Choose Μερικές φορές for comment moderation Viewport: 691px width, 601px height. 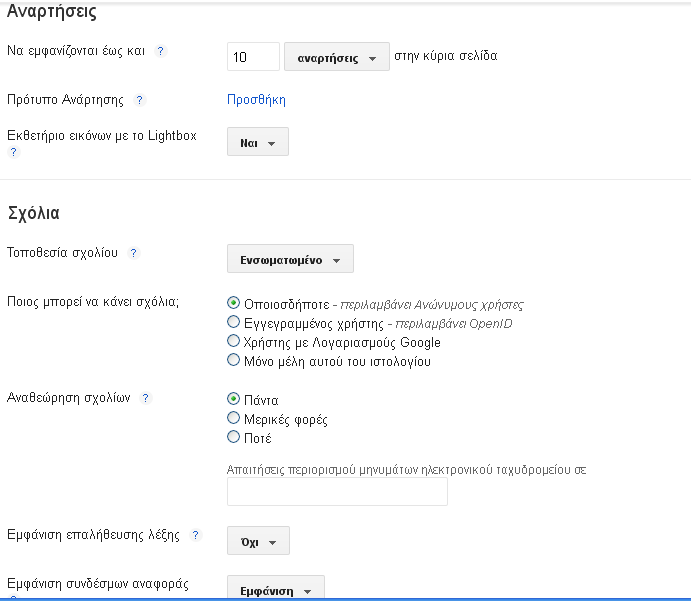233,418
